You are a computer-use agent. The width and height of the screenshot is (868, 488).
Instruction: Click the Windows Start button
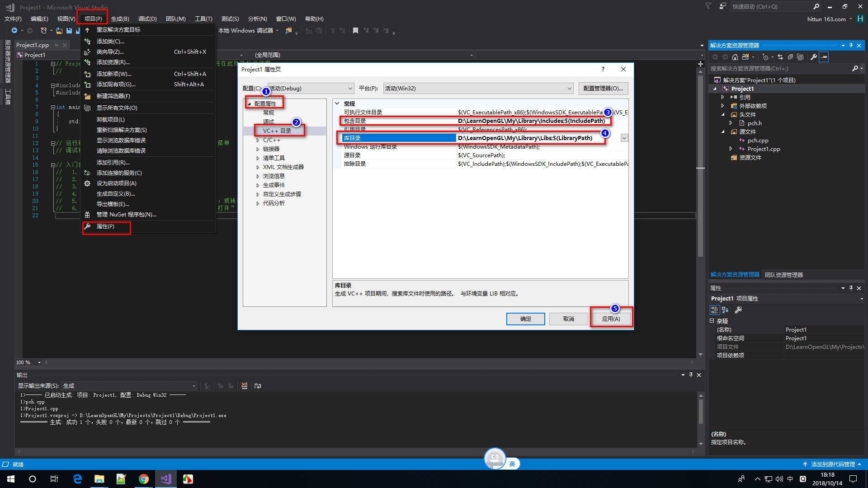pyautogui.click(x=11, y=479)
